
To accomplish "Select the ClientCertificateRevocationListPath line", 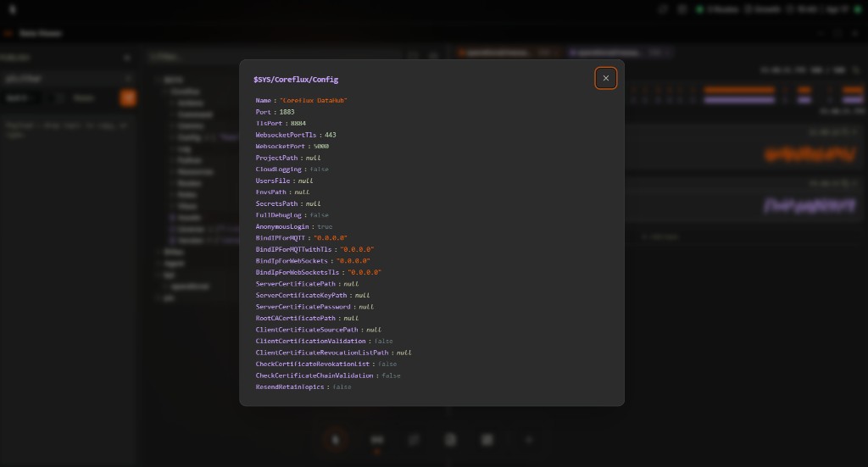I will pyautogui.click(x=333, y=353).
